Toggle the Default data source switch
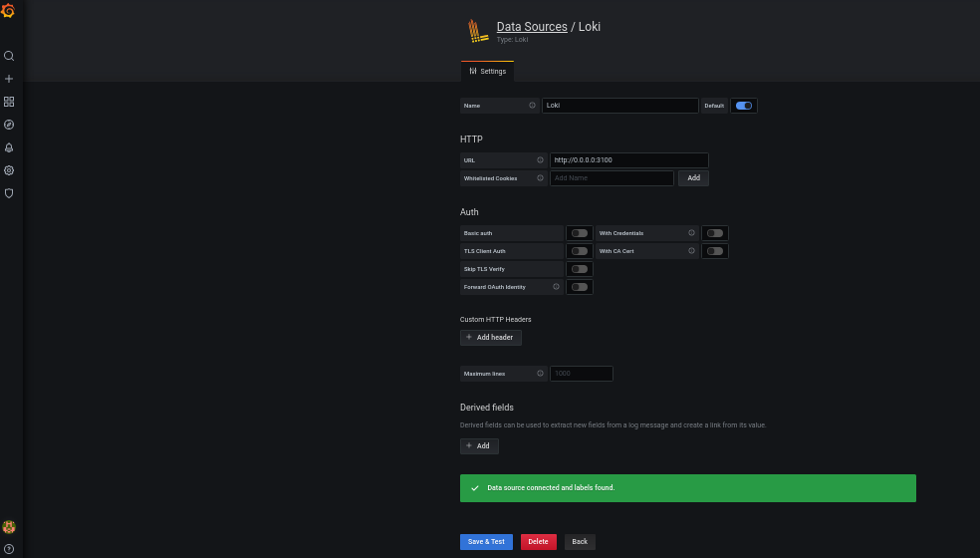 click(x=743, y=106)
